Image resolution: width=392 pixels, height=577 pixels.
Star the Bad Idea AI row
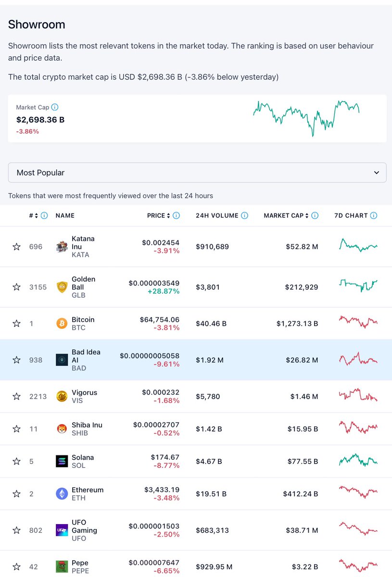point(16,360)
